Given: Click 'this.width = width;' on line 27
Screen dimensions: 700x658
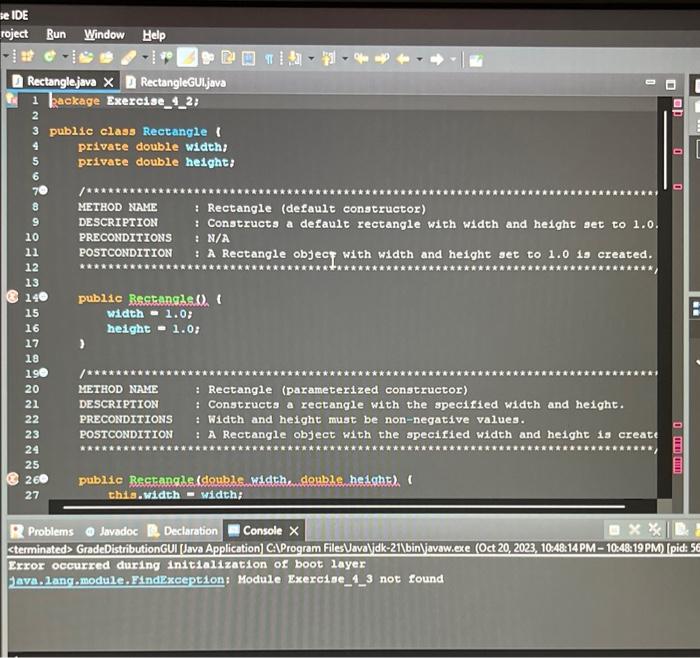Looking at the screenshot, I should click(x=175, y=495).
